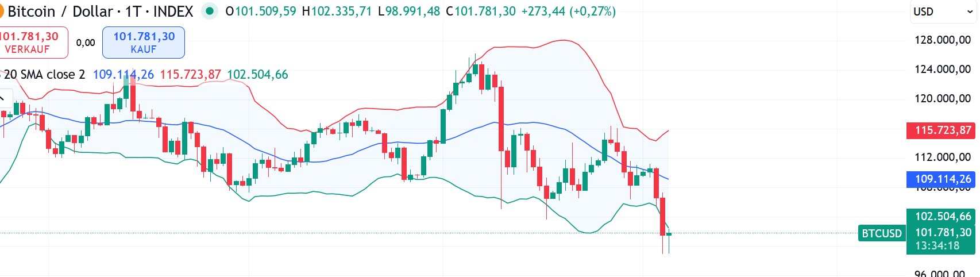
Task: Click the red 115.723,87 upper band price label
Action: pyautogui.click(x=942, y=130)
